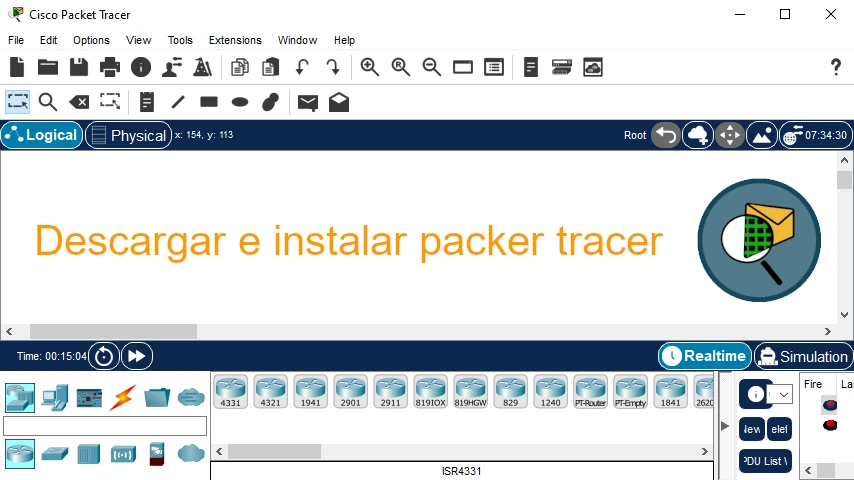Viewport: 854px width, 480px height.
Task: Add a 2911 router device
Action: (x=391, y=392)
